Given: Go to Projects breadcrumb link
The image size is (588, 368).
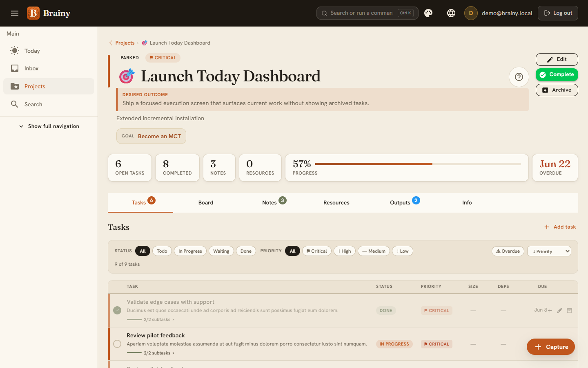Looking at the screenshot, I should point(125,43).
